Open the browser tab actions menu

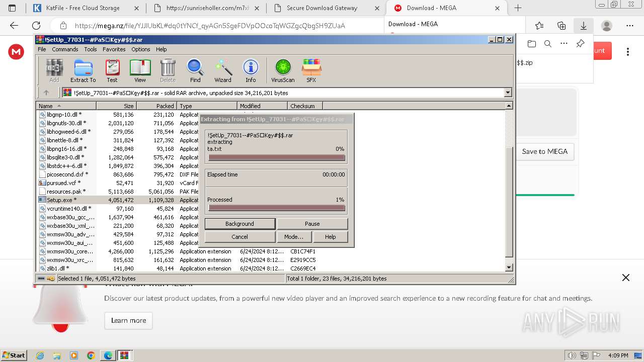[12, 8]
